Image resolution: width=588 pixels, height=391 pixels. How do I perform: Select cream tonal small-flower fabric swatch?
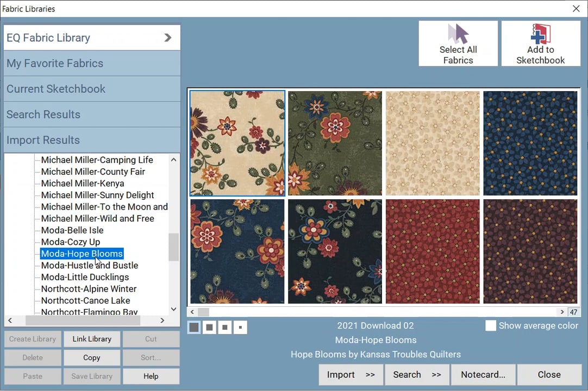coord(433,143)
